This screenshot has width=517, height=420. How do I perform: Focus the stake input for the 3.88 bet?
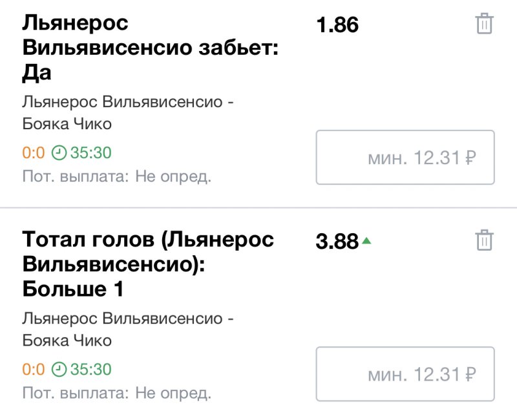tap(405, 374)
